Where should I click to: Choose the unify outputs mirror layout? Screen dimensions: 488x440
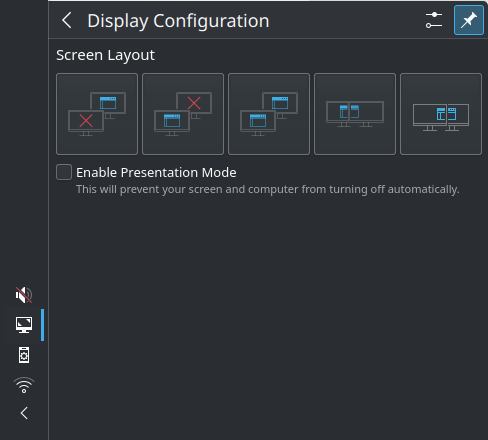[269, 114]
